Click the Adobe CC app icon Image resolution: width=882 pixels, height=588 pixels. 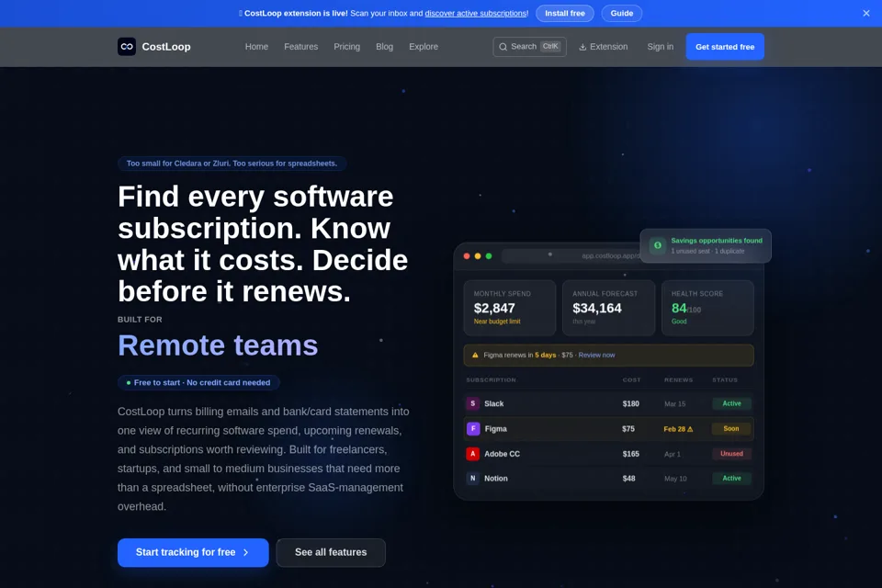point(472,454)
